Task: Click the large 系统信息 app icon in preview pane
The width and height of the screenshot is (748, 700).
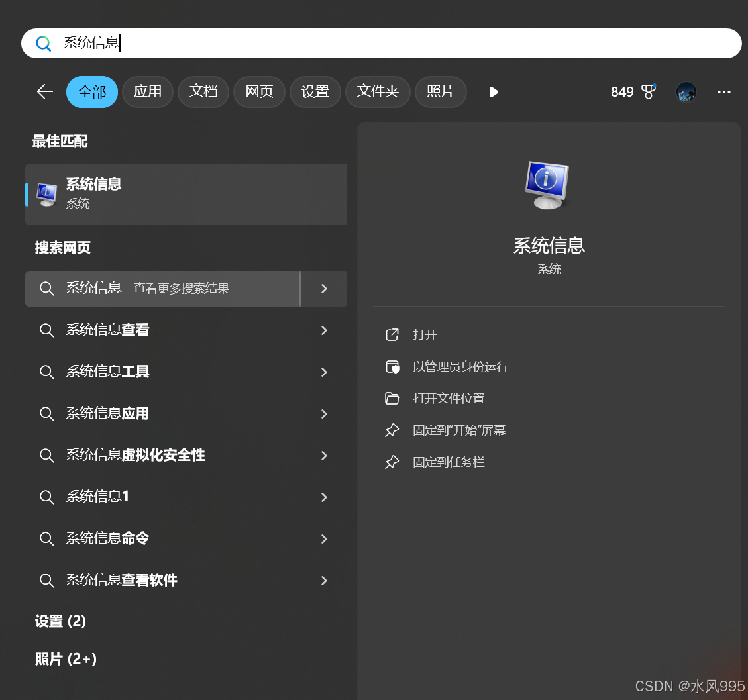Action: coord(547,185)
